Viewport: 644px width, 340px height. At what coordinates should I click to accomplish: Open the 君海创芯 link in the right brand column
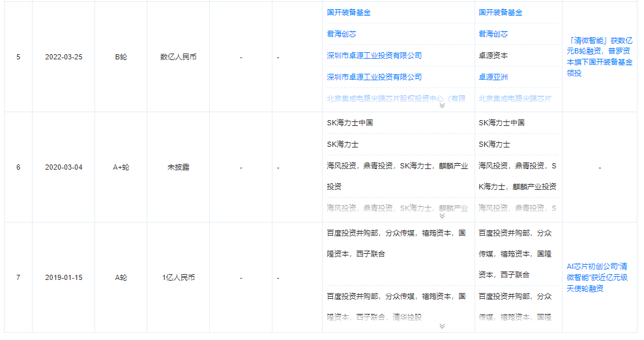[x=493, y=34]
